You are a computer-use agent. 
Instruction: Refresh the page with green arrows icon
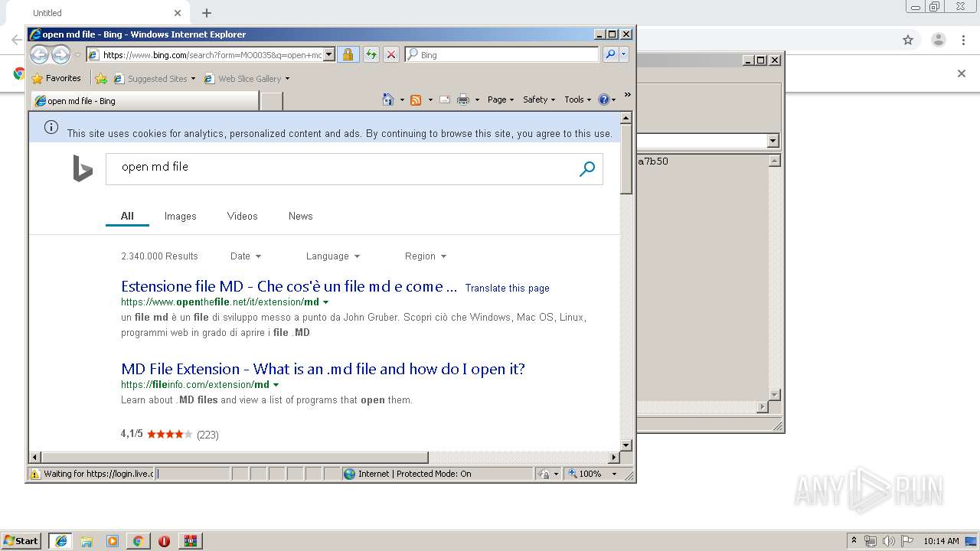(371, 54)
